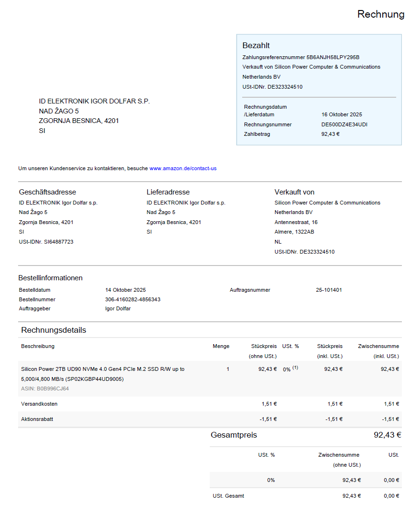Click the USt. Gesamt row label
The image size is (420, 532).
click(x=228, y=496)
